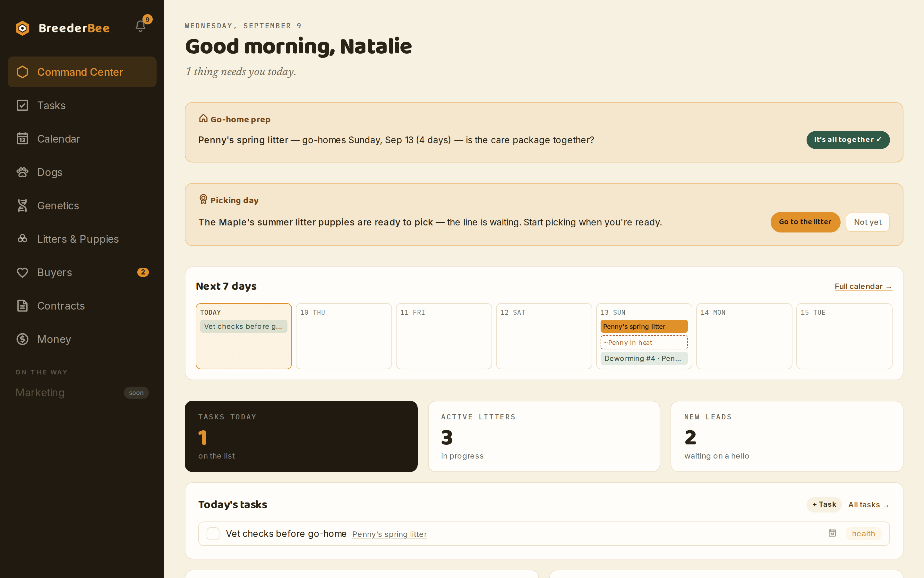This screenshot has width=924, height=578.
Task: Click the Litters & Puppies icon
Action: (x=22, y=239)
